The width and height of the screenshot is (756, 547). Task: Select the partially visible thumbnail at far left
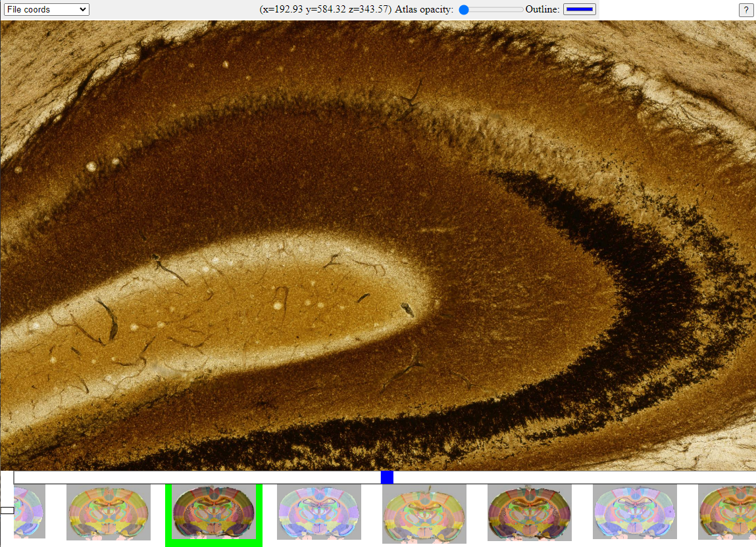point(29,511)
